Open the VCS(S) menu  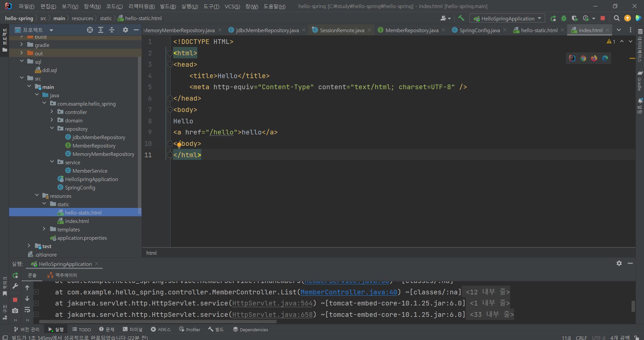coord(232,6)
